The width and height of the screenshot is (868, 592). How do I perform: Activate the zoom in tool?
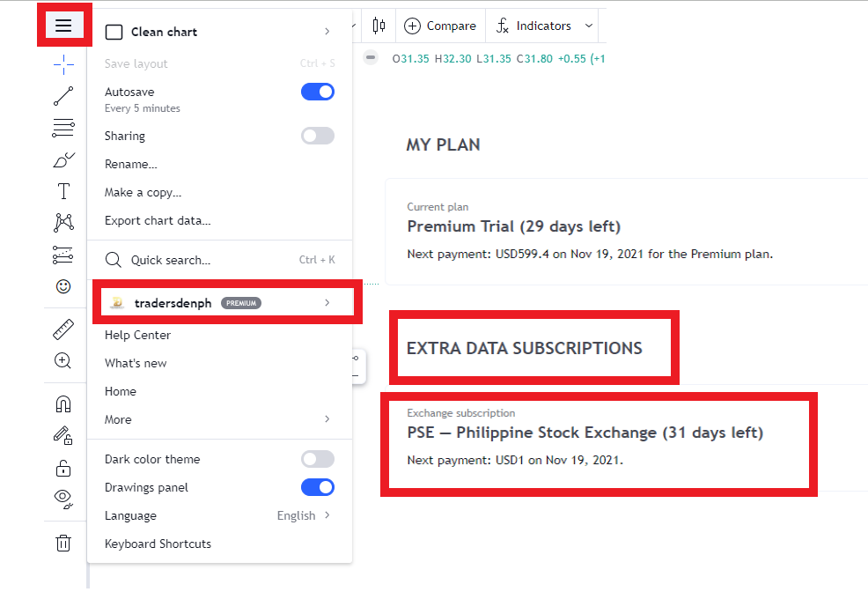click(x=63, y=361)
